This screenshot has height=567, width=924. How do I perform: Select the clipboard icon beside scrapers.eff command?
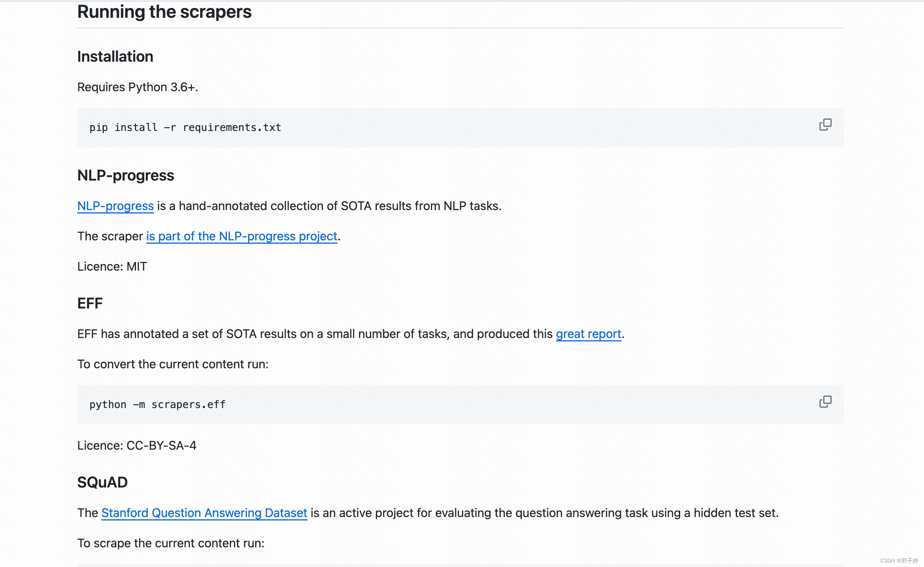826,401
